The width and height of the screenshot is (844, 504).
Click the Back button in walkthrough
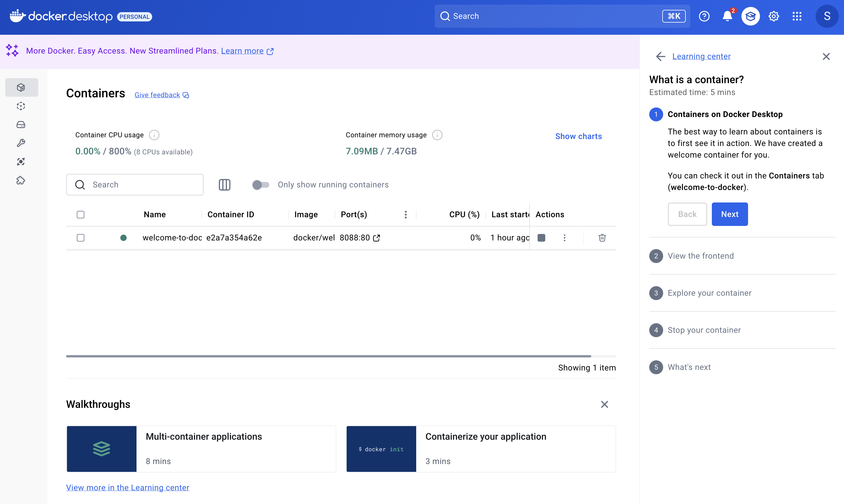(x=687, y=214)
